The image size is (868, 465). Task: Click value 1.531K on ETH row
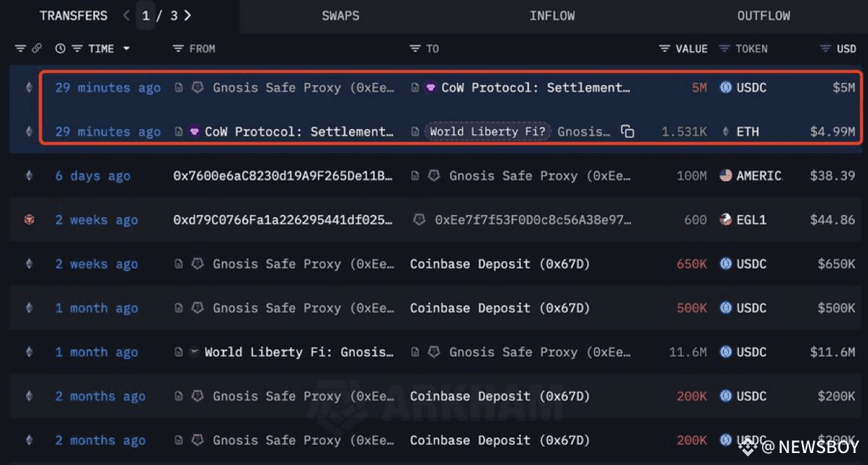tap(685, 131)
